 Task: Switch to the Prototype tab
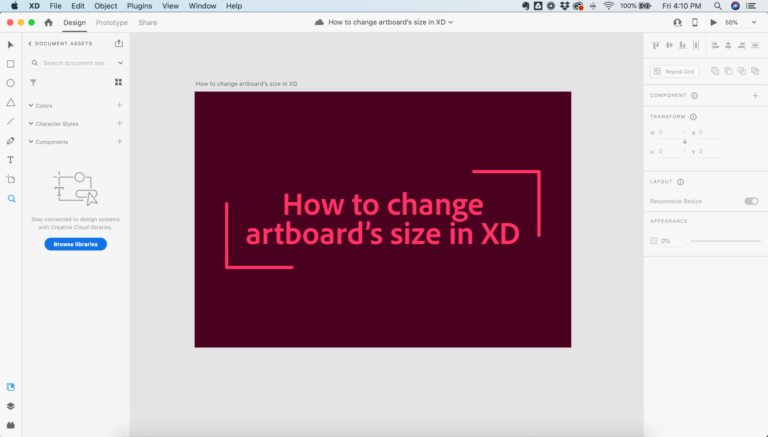coord(112,23)
